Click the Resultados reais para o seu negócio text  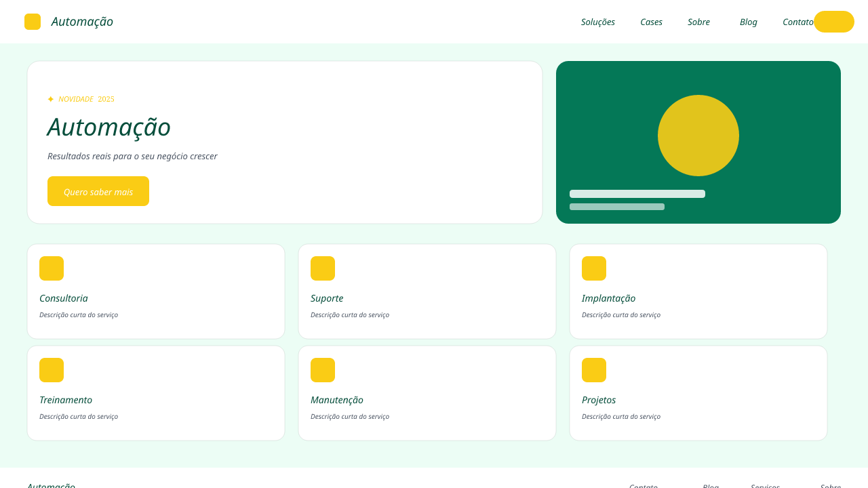pos(132,156)
